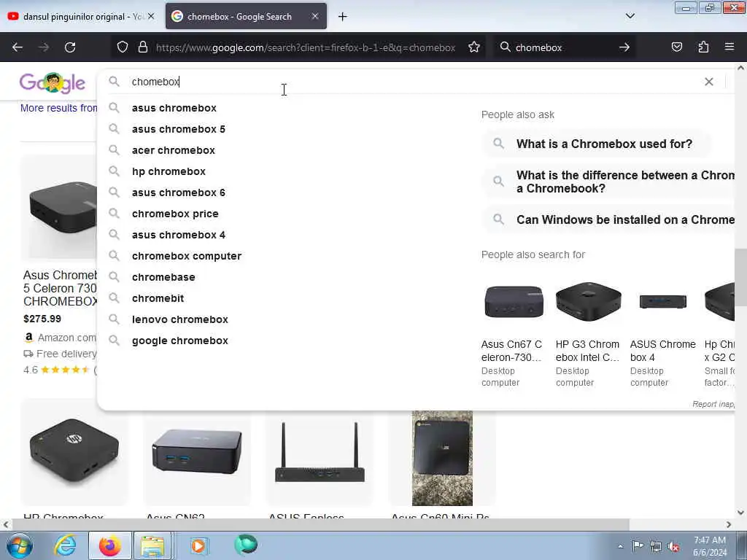
Task: Pick the google chromebox suggestion
Action: tap(179, 341)
